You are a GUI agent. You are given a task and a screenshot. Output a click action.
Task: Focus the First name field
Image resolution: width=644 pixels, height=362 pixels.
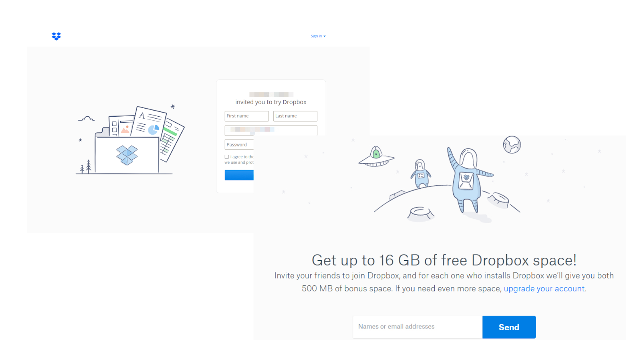pyautogui.click(x=246, y=116)
